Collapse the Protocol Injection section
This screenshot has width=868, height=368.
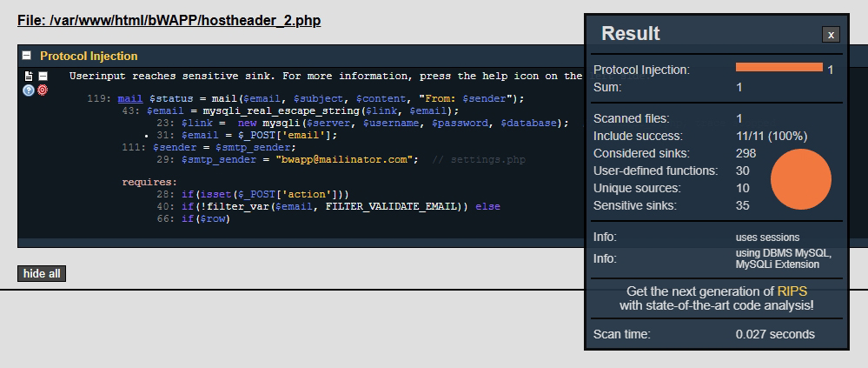point(27,56)
